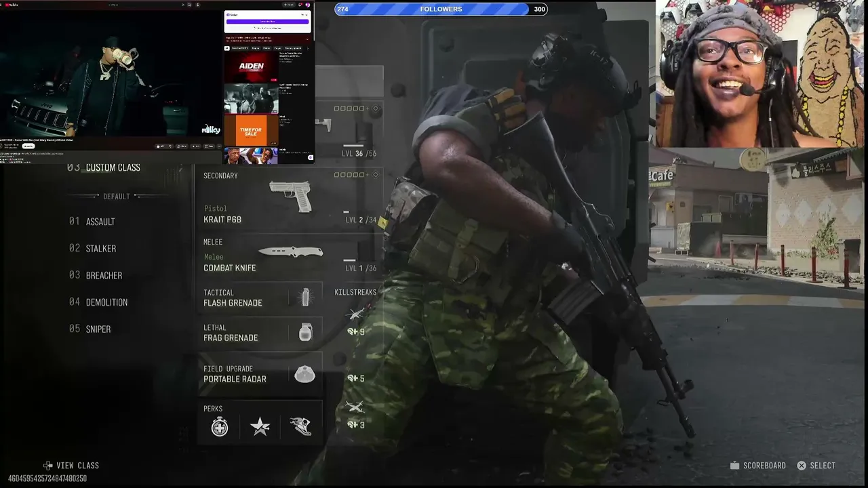868x488 pixels.
Task: Click the star perk icon
Action: tap(260, 426)
